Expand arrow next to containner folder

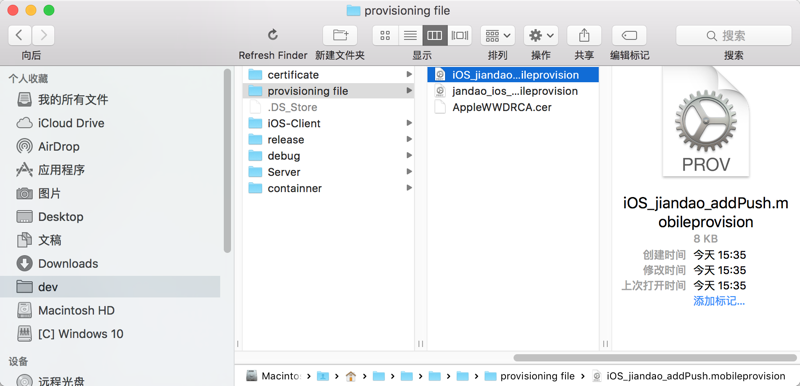click(409, 188)
